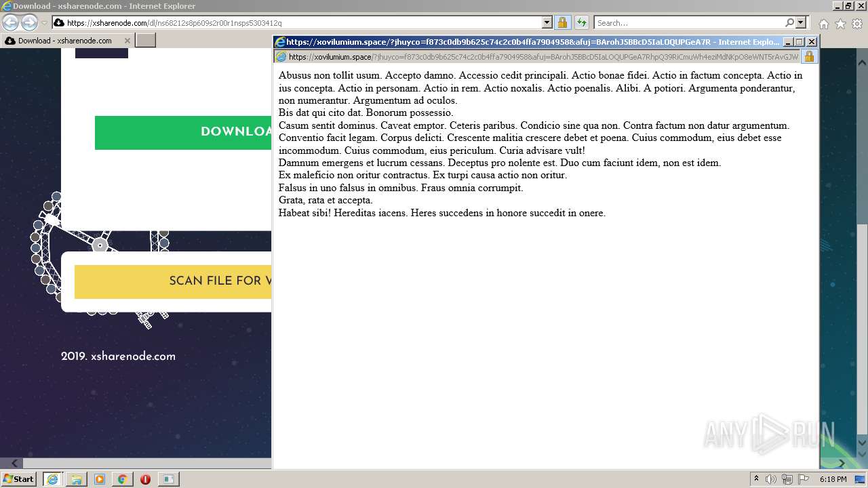Click the last taskbar application icon

168,479
